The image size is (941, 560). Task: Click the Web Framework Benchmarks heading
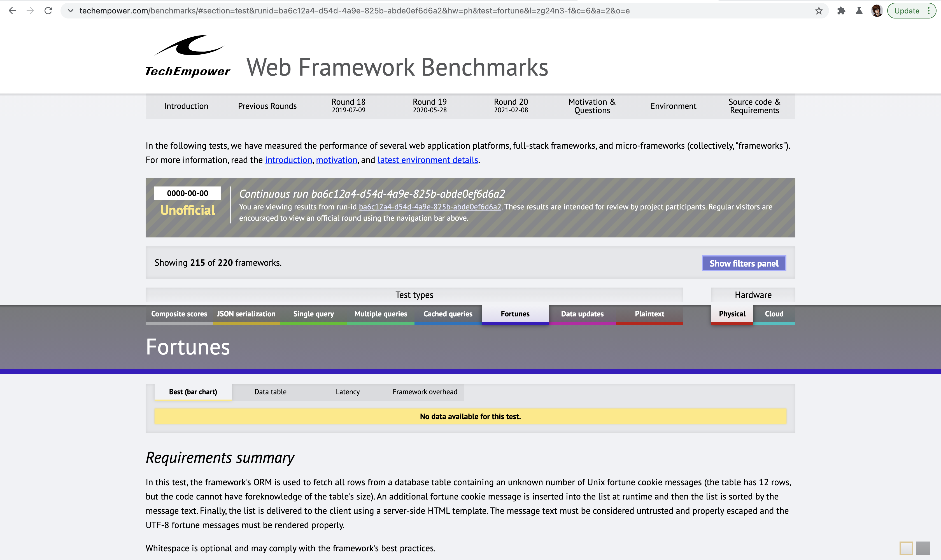pos(397,67)
